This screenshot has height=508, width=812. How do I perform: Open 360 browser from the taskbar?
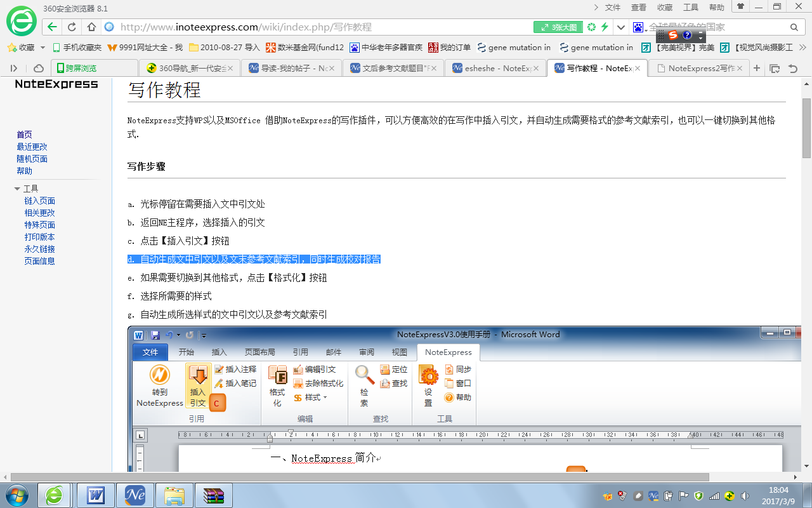pos(55,495)
